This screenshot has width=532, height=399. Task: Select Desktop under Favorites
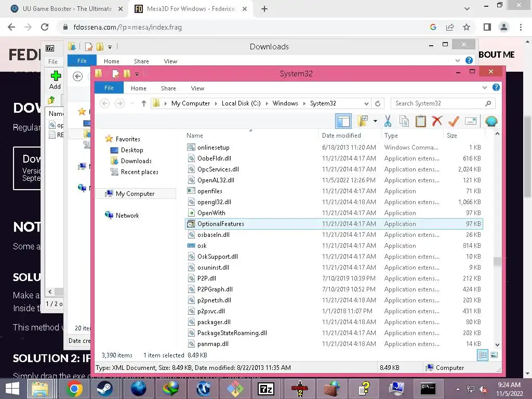click(132, 150)
